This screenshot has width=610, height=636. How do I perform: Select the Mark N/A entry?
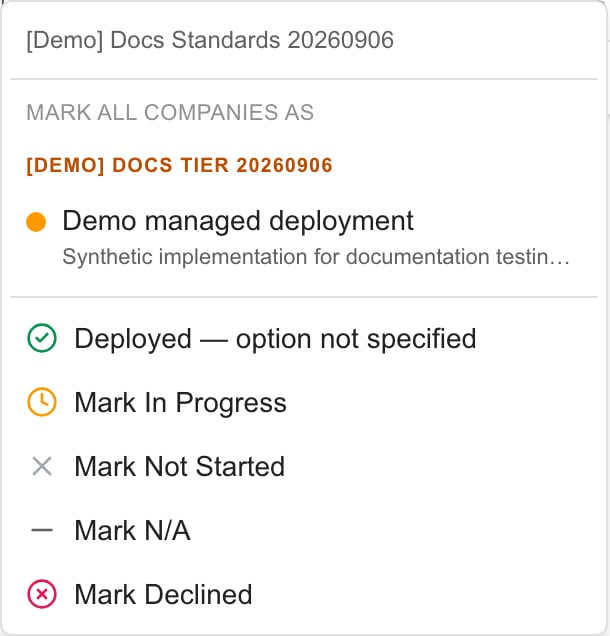pos(304,530)
